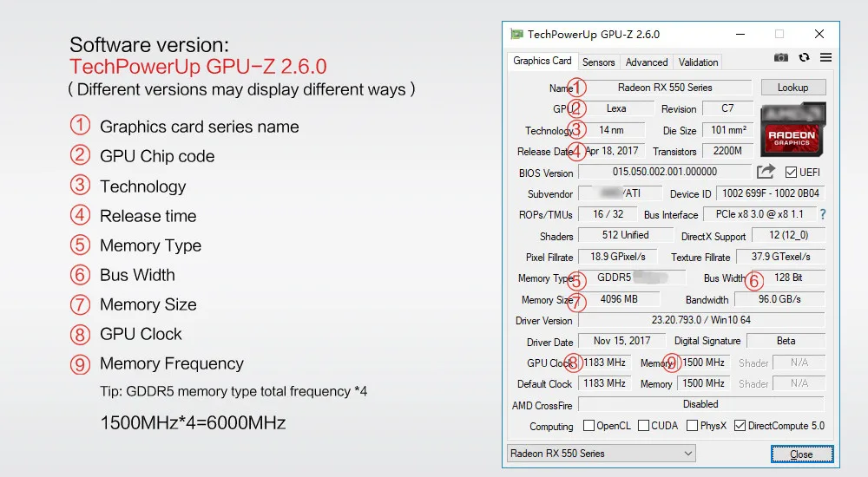Click the Subvendor field ending in /ATI
Screen dimensions: 868x477
[x=620, y=193]
